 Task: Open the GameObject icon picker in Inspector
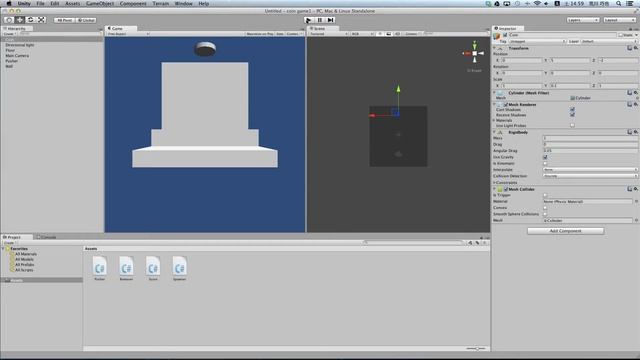(497, 36)
